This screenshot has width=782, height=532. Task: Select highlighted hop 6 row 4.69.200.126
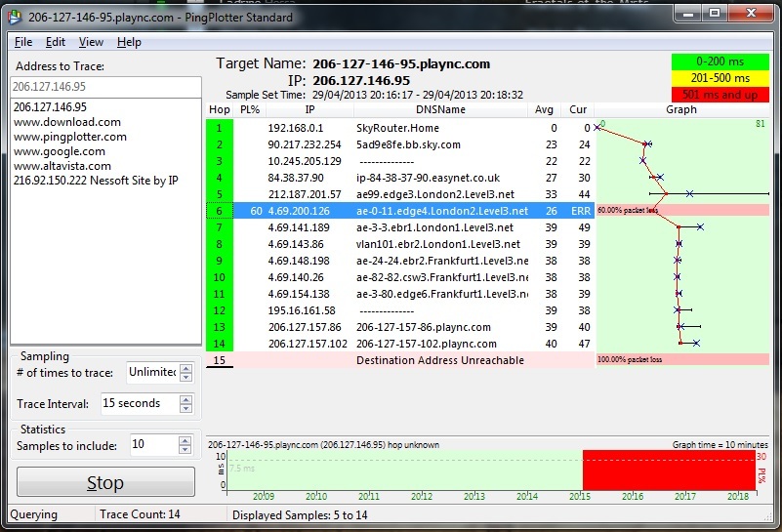[x=400, y=211]
